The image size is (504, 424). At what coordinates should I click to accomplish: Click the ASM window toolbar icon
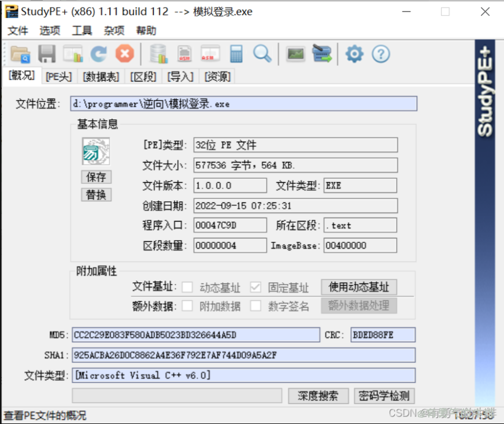(x=210, y=54)
